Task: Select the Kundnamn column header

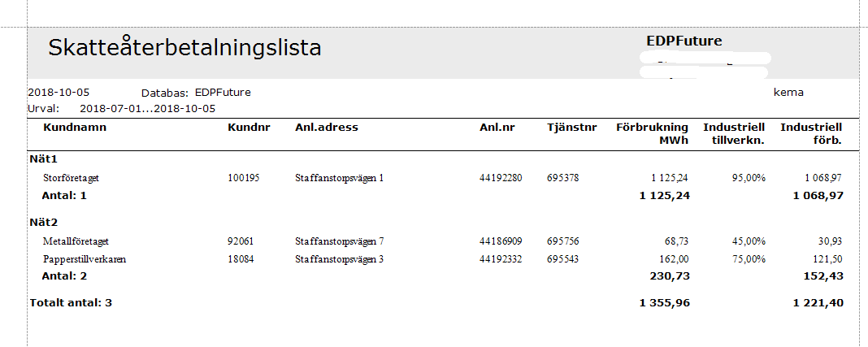Action: pyautogui.click(x=75, y=128)
